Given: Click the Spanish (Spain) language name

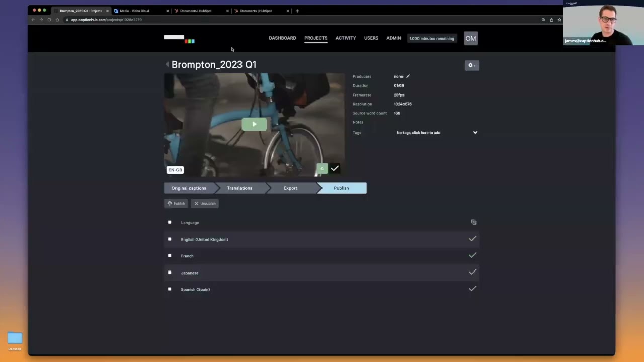Looking at the screenshot, I should [195, 289].
